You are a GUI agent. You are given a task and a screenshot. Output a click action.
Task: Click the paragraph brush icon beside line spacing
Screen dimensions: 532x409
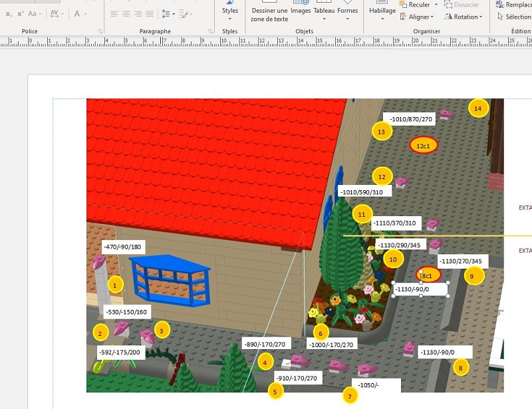click(x=184, y=14)
